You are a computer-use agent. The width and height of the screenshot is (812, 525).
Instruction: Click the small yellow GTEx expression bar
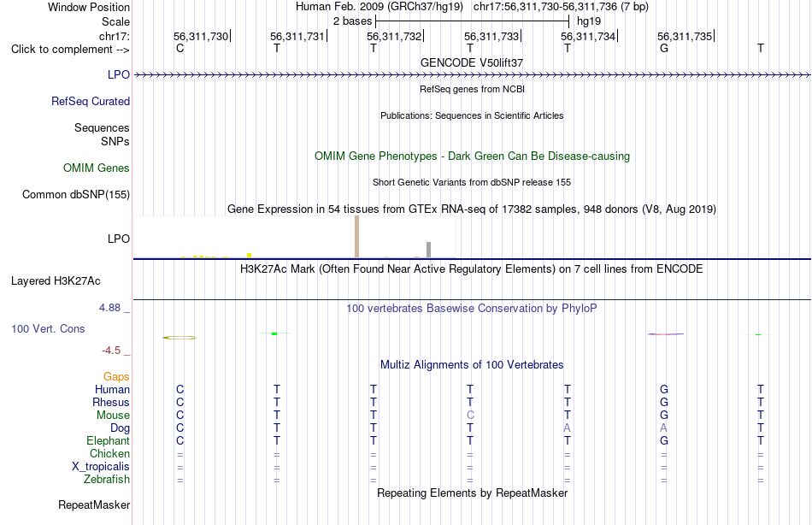tap(249, 255)
